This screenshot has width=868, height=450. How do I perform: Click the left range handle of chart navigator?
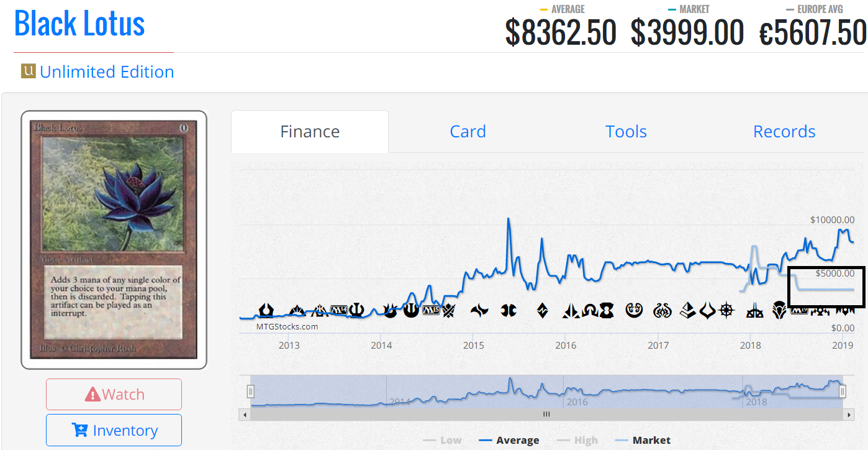pyautogui.click(x=250, y=391)
